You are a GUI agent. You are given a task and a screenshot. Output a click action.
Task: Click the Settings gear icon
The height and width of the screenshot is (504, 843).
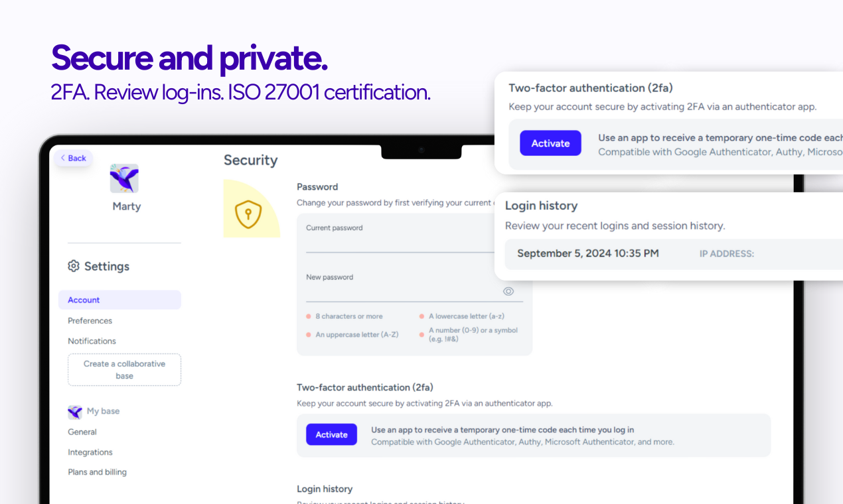tap(74, 266)
